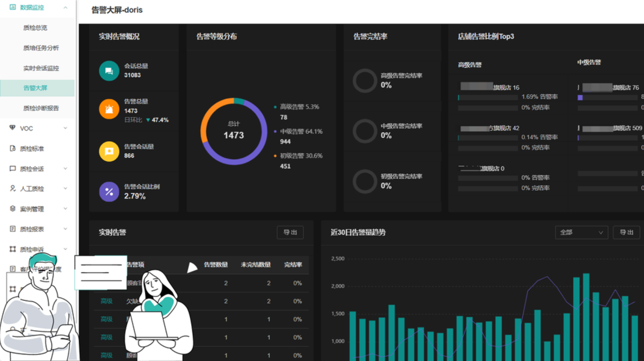Click the yellow message icon for 告警会话量
The height and width of the screenshot is (361, 644).
click(x=109, y=151)
